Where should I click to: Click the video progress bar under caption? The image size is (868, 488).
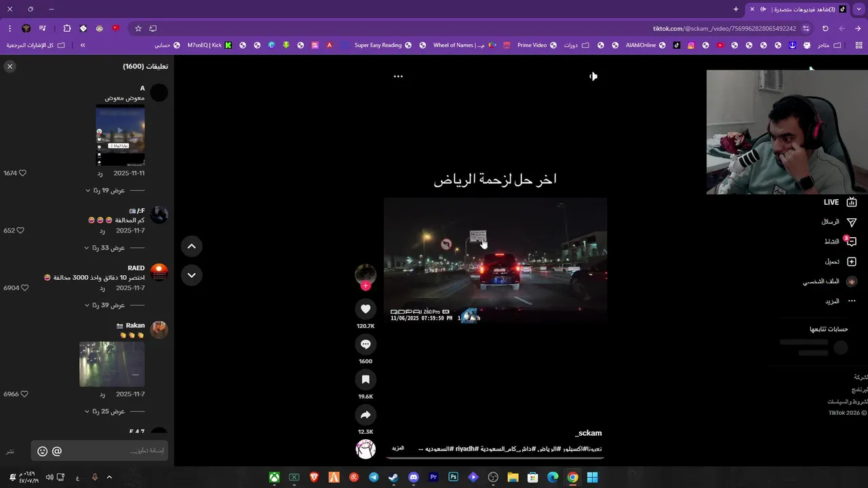[495, 458]
